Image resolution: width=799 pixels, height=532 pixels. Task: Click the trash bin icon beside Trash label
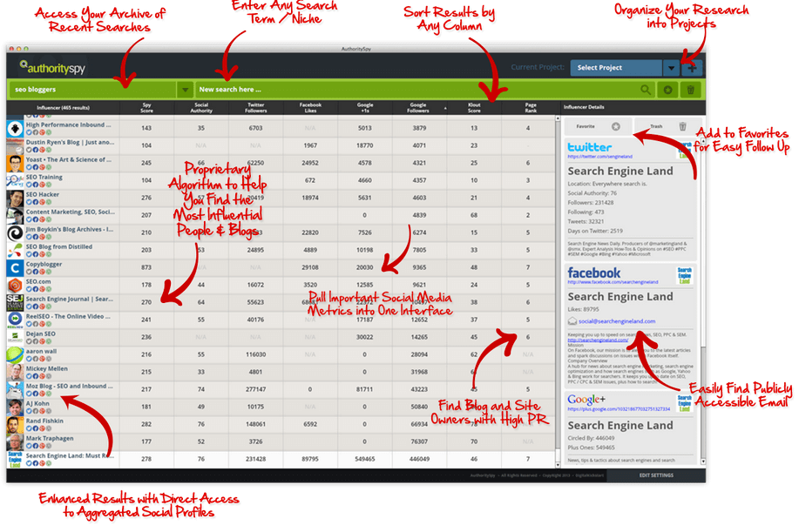(x=682, y=126)
